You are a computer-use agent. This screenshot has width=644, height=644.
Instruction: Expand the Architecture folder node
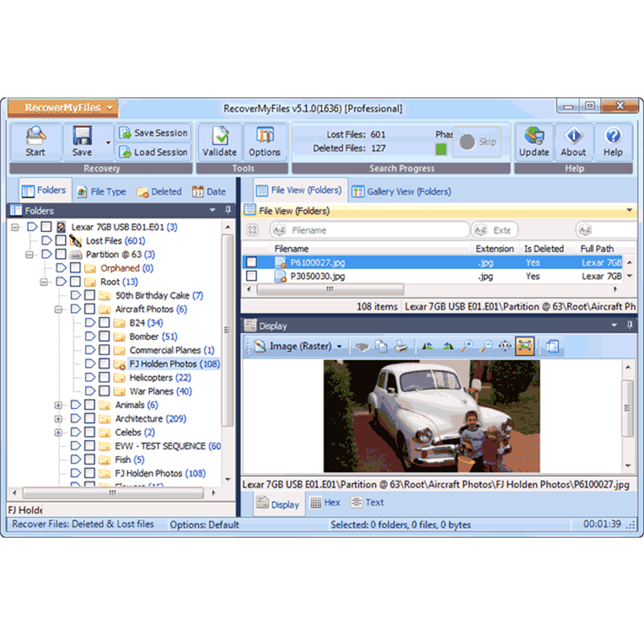(x=58, y=419)
